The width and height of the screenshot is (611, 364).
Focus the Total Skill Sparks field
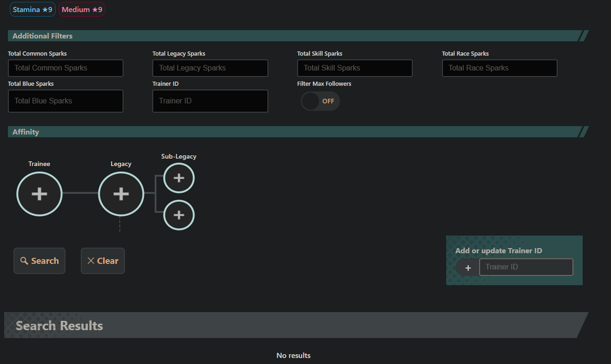[355, 68]
